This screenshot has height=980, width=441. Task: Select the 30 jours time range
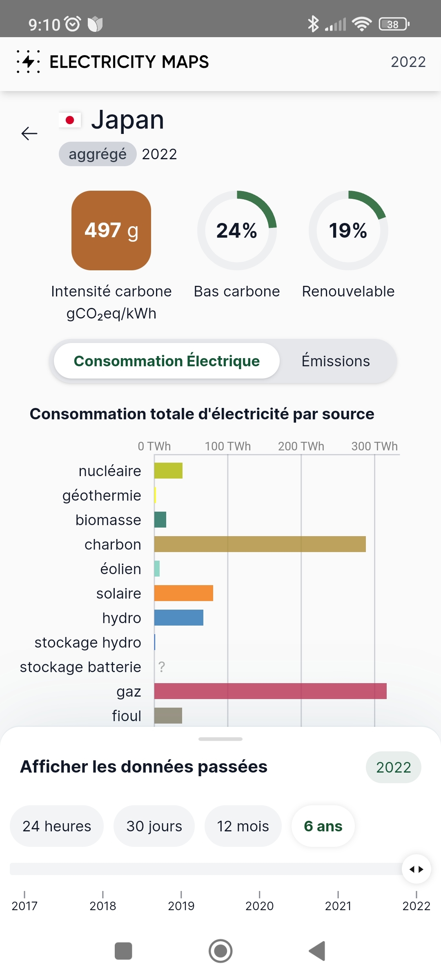pos(154,826)
